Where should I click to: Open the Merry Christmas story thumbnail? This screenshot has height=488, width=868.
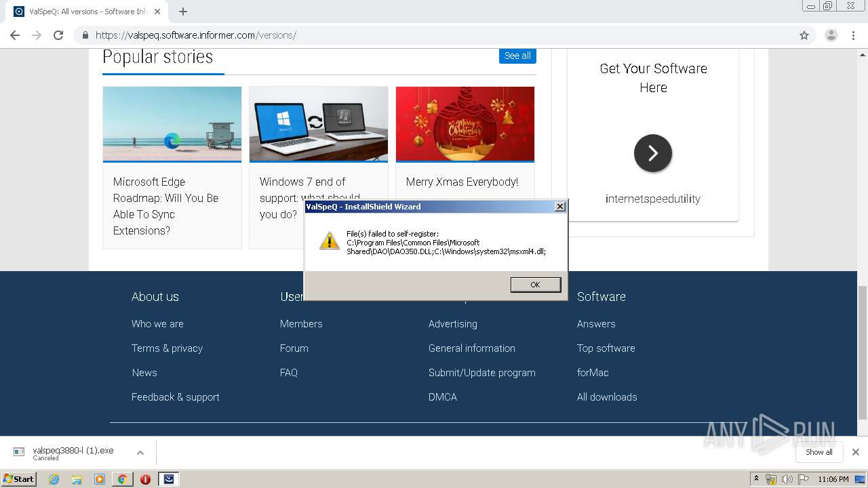(x=465, y=124)
